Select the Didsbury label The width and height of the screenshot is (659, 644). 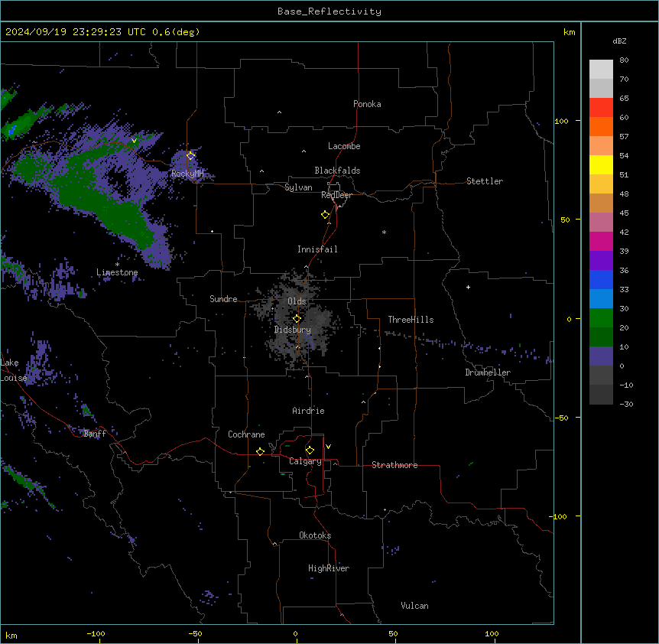[x=293, y=330]
